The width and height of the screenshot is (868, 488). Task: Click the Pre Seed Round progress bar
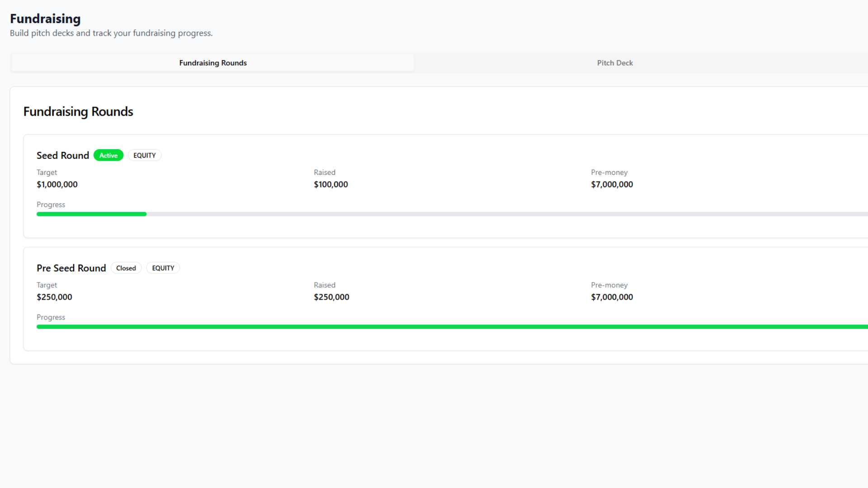[x=452, y=327]
